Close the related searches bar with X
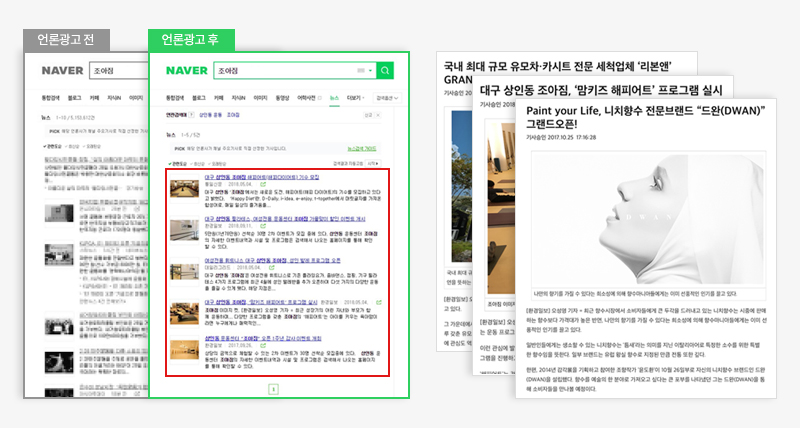Viewport: 800px width, 428px height. [x=378, y=116]
